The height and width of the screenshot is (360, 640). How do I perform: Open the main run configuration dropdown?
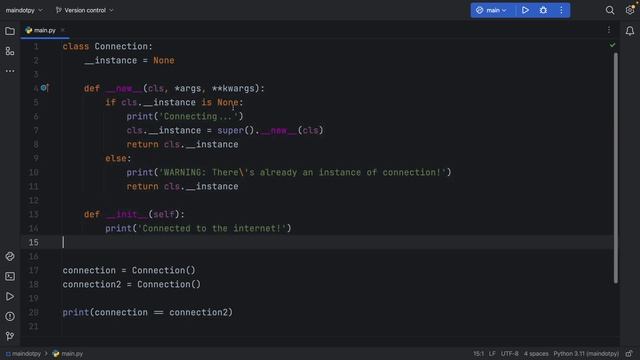pos(492,10)
